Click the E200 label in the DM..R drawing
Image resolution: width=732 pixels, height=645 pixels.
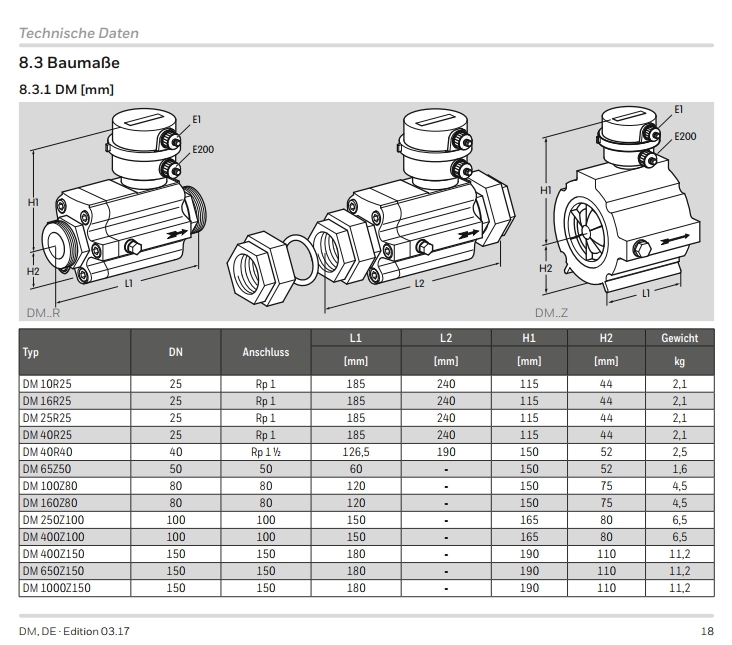click(x=203, y=149)
